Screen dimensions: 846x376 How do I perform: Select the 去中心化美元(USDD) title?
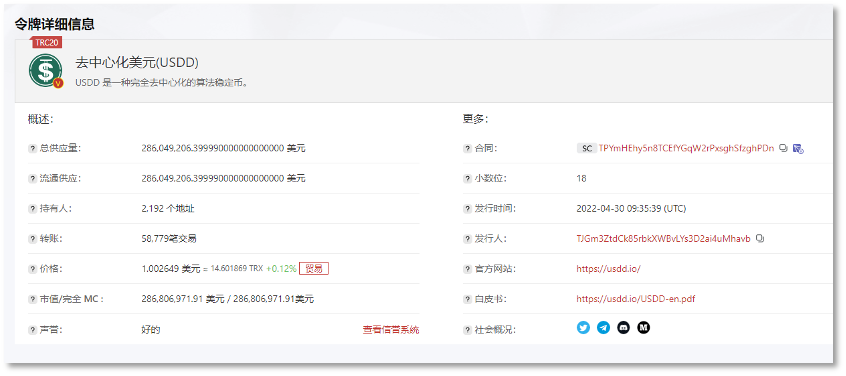pyautogui.click(x=137, y=63)
